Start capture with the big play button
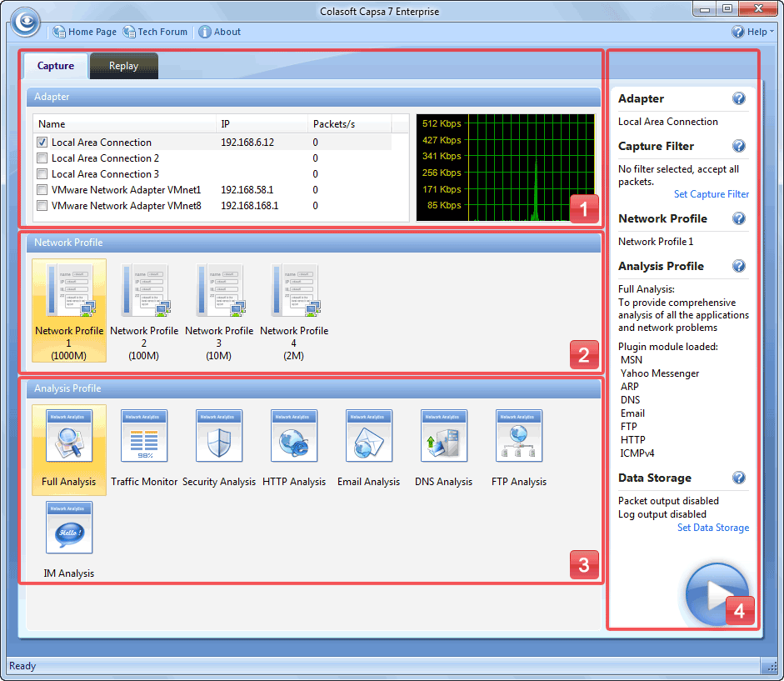Viewport: 784px width, 681px height. (717, 594)
